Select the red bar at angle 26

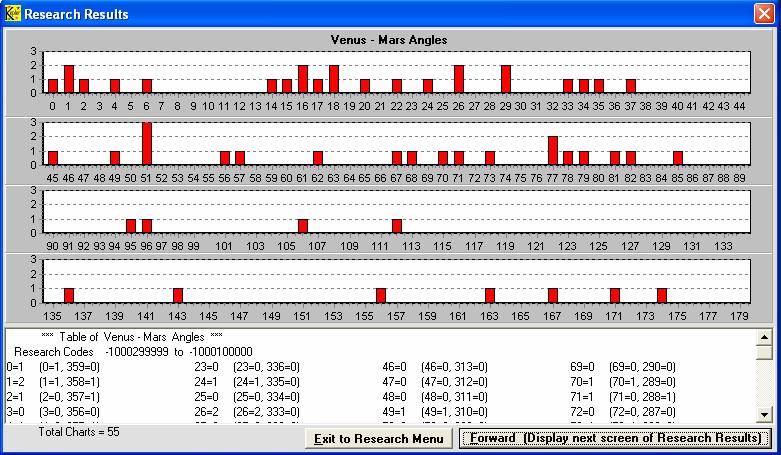(x=458, y=79)
